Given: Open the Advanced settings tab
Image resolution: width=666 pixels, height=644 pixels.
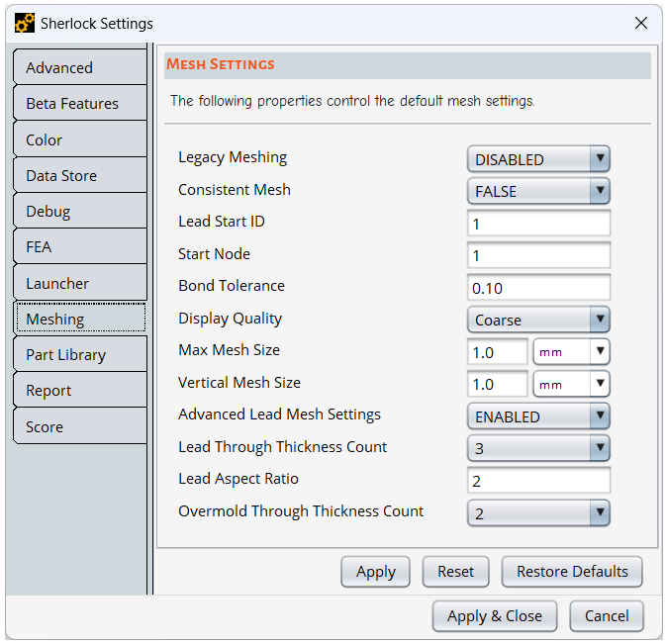Looking at the screenshot, I should (80, 67).
